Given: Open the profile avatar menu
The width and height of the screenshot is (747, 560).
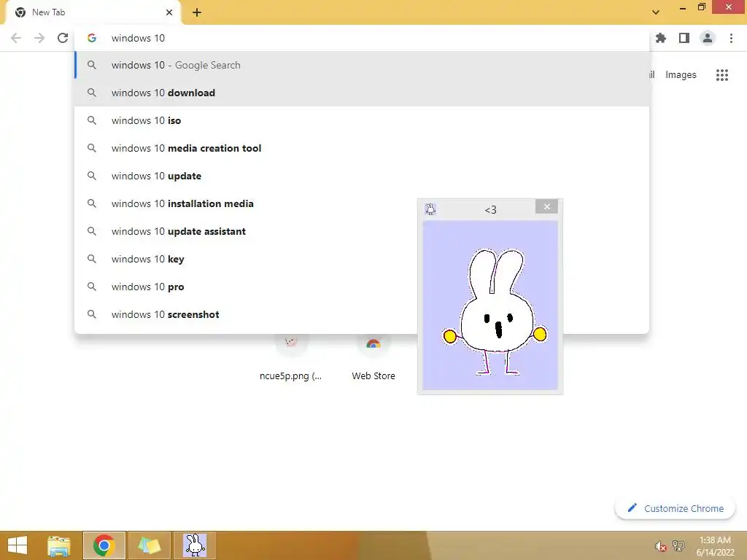Looking at the screenshot, I should [708, 38].
